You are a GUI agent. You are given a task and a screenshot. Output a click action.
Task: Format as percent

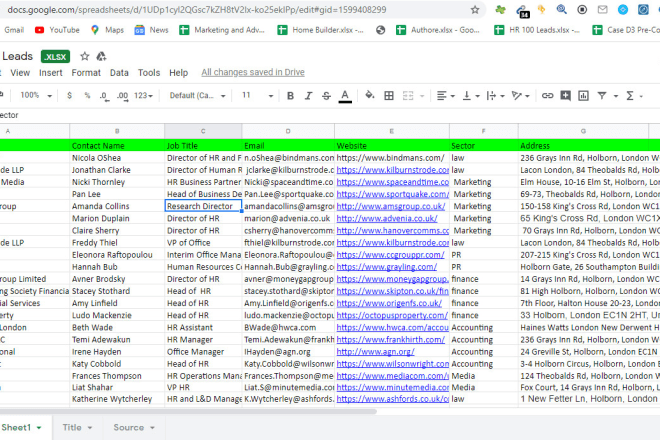coord(87,96)
